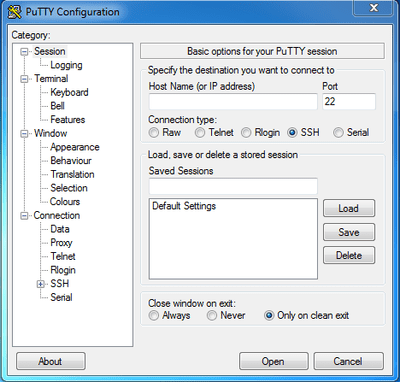Click the Port field showing 22
Image resolution: width=400 pixels, height=382 pixels.
pyautogui.click(x=349, y=102)
